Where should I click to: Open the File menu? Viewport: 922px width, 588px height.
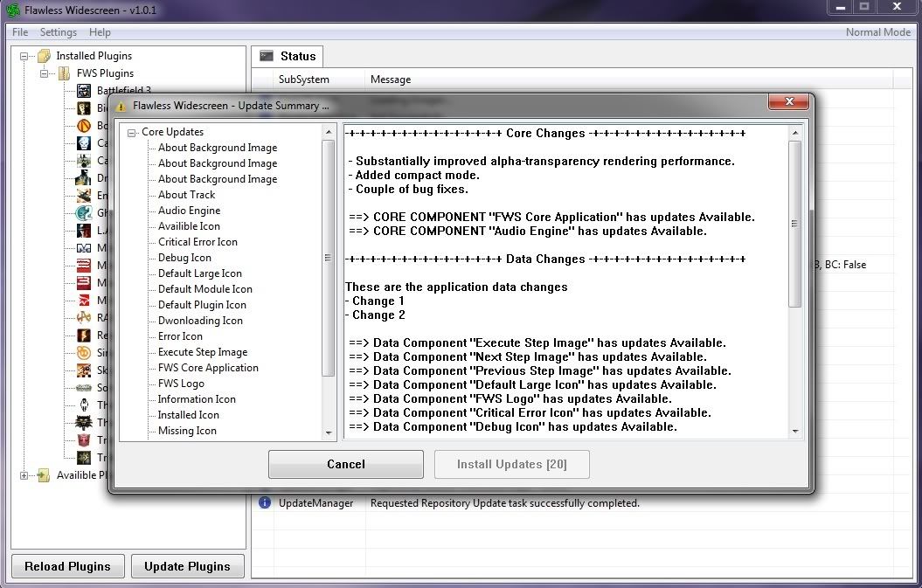20,32
